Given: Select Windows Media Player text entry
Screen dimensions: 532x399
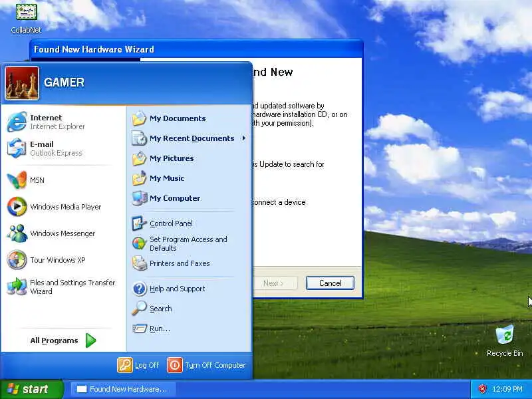Looking at the screenshot, I should click(65, 207).
